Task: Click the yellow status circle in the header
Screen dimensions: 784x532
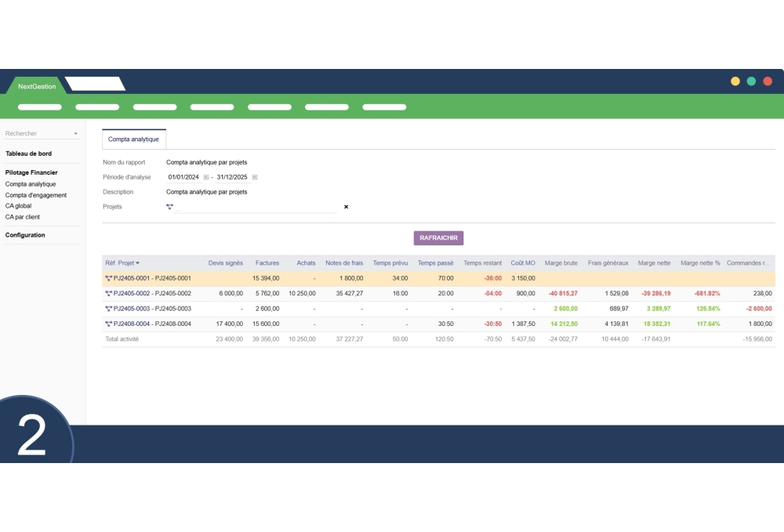Action: point(735,81)
